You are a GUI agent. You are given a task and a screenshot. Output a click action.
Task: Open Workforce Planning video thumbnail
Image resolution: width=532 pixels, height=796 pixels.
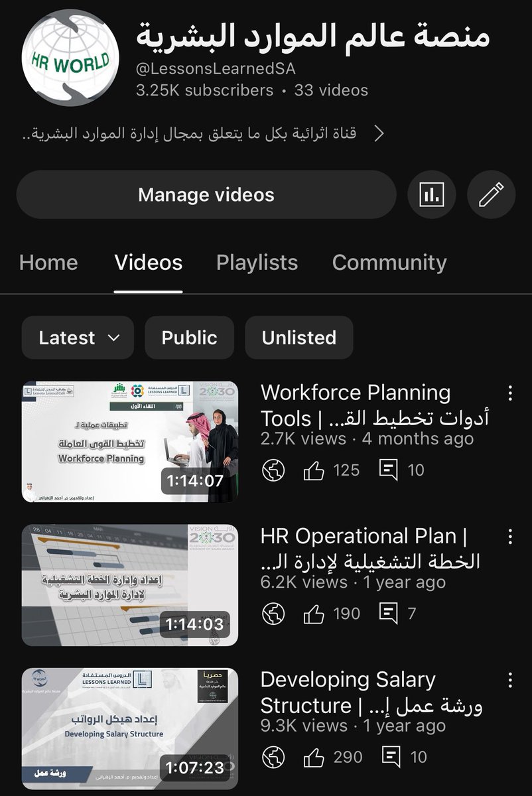coord(130,442)
